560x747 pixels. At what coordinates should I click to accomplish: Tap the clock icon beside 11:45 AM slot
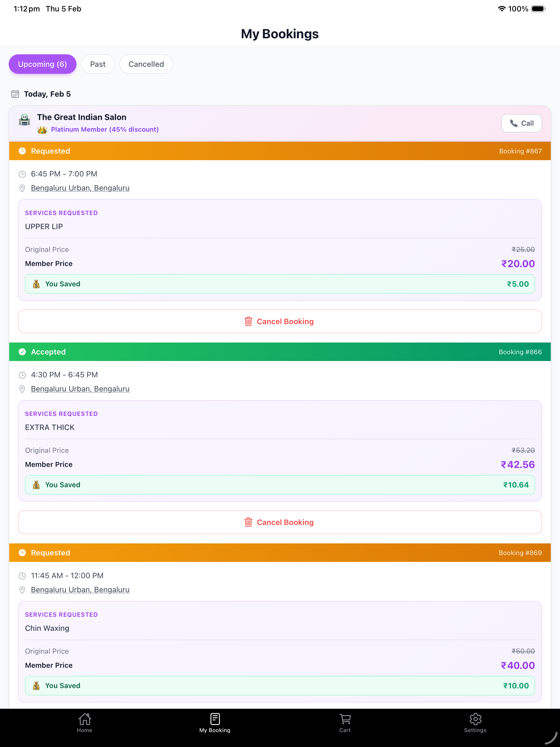(22, 576)
